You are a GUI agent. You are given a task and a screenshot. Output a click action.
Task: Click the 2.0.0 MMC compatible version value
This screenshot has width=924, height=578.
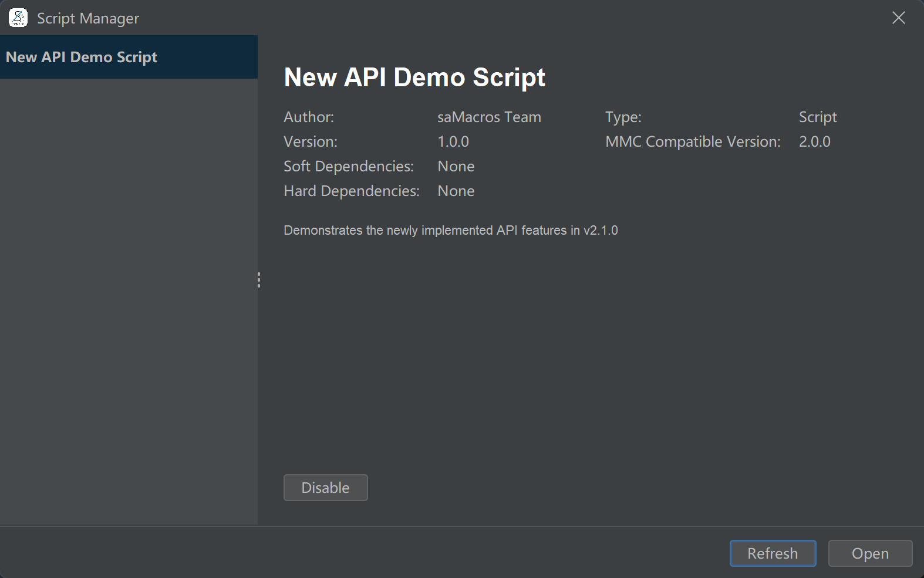pos(814,142)
